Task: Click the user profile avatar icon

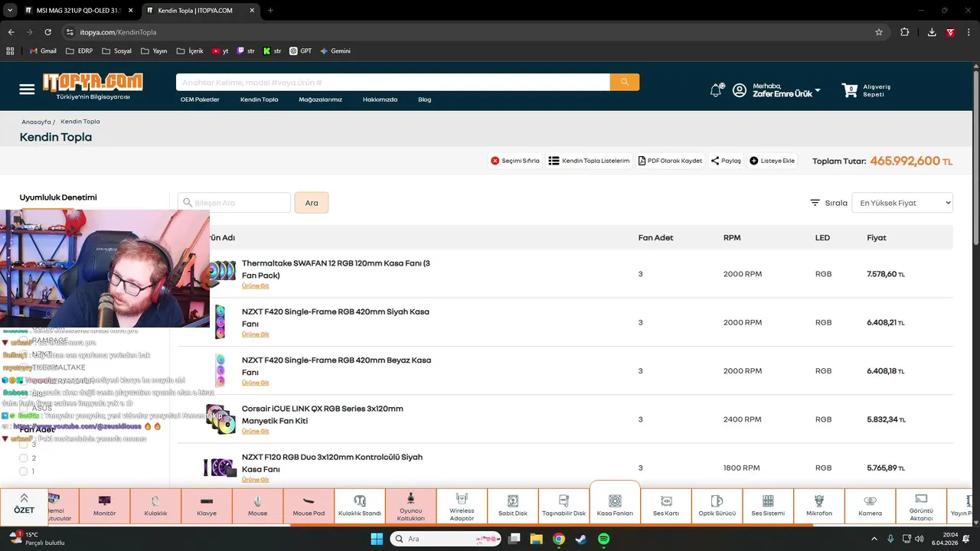Action: (739, 90)
